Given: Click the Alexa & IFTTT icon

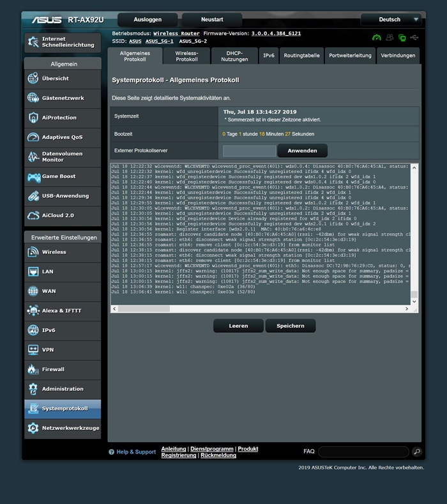Looking at the screenshot, I should (x=33, y=310).
